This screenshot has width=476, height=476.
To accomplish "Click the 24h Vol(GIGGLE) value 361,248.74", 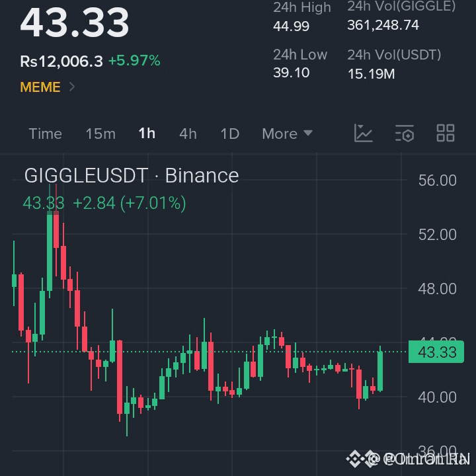I will pyautogui.click(x=383, y=25).
